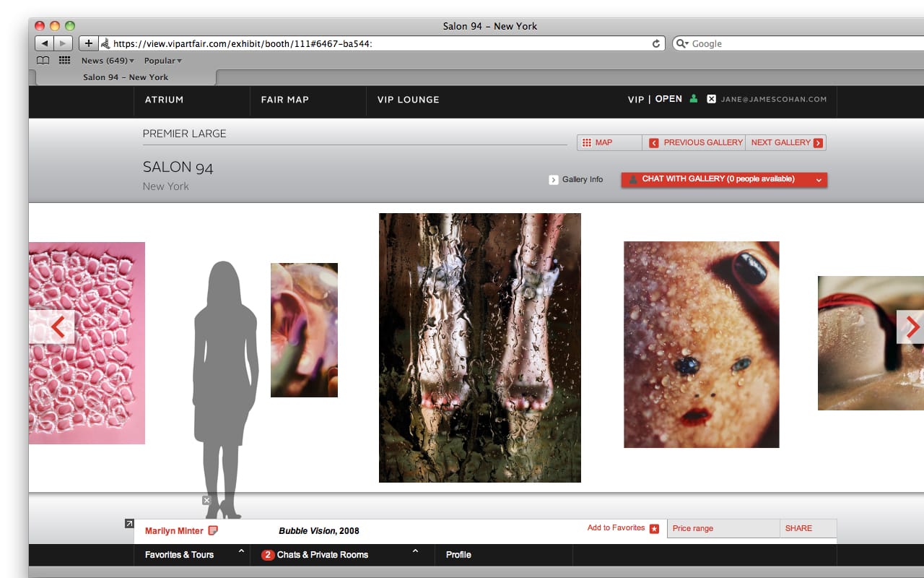Open Favorites & Tours in the bottom bar
Image resolution: width=924 pixels, height=578 pixels.
179,555
